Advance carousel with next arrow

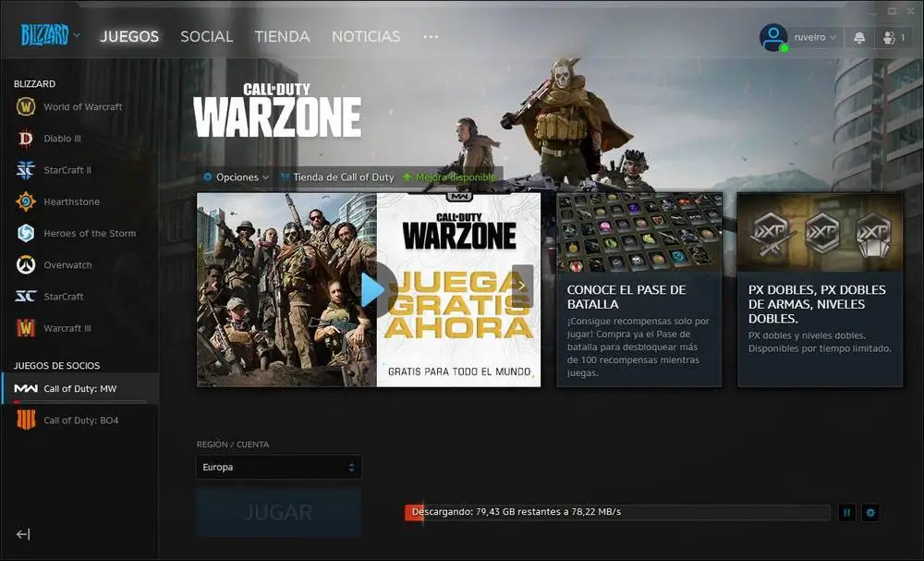point(522,286)
